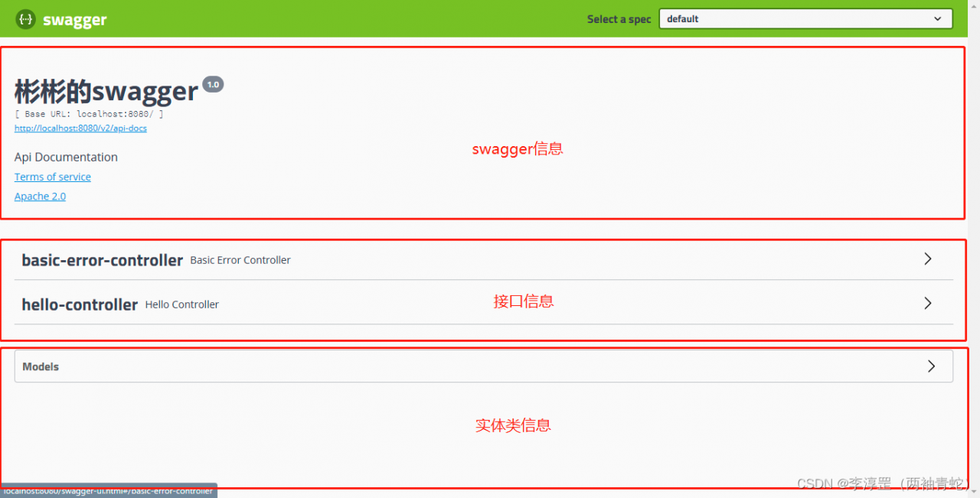Click the basic-error-controller heading
Image resolution: width=980 pixels, height=498 pixels.
[103, 260]
